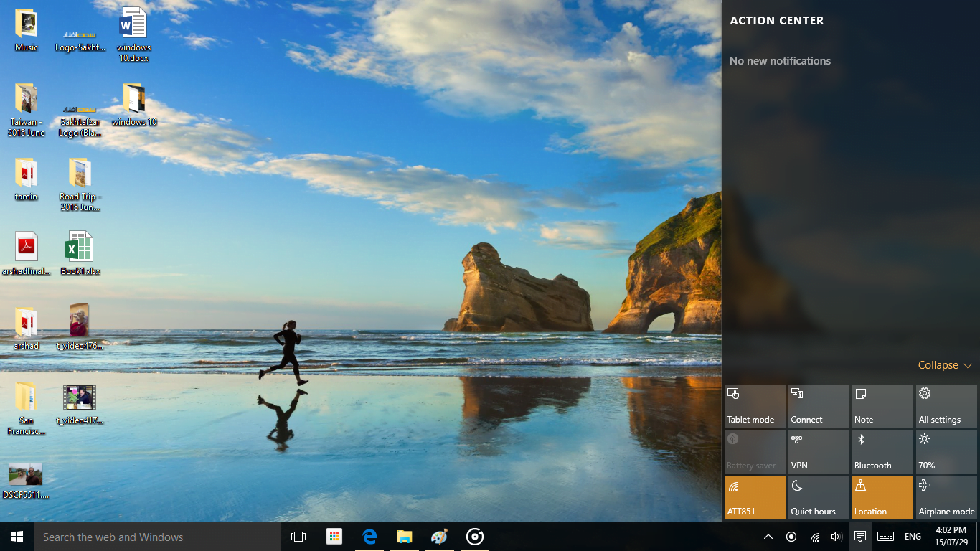Adjust the 70% brightness tile

(946, 452)
